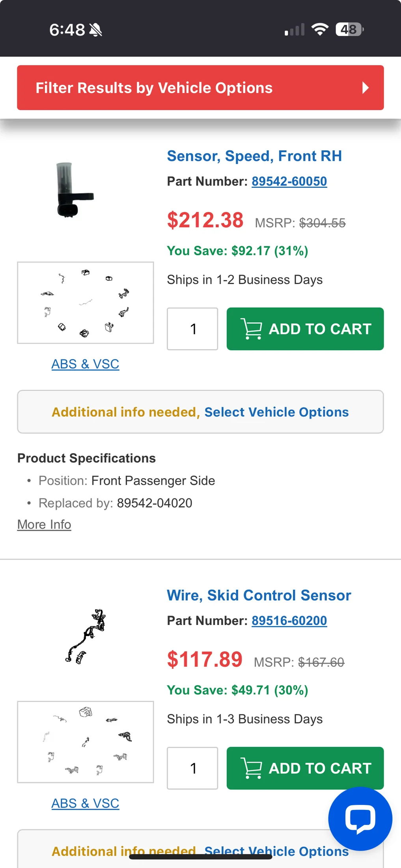Tap cart icon on second Add to Cart
This screenshot has width=401, height=868.
click(x=251, y=768)
